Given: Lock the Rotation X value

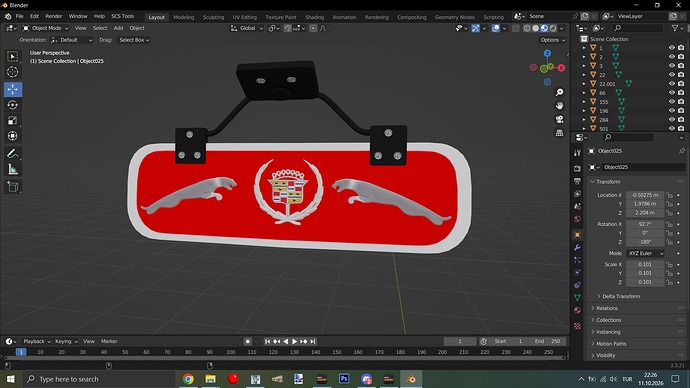Looking at the screenshot, I should pos(669,224).
